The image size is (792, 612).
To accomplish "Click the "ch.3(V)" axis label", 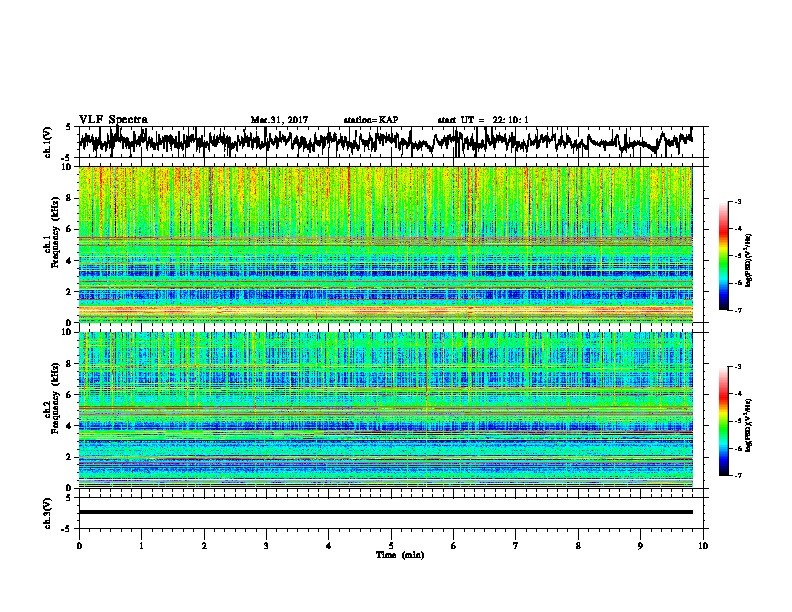I will pyautogui.click(x=48, y=513).
